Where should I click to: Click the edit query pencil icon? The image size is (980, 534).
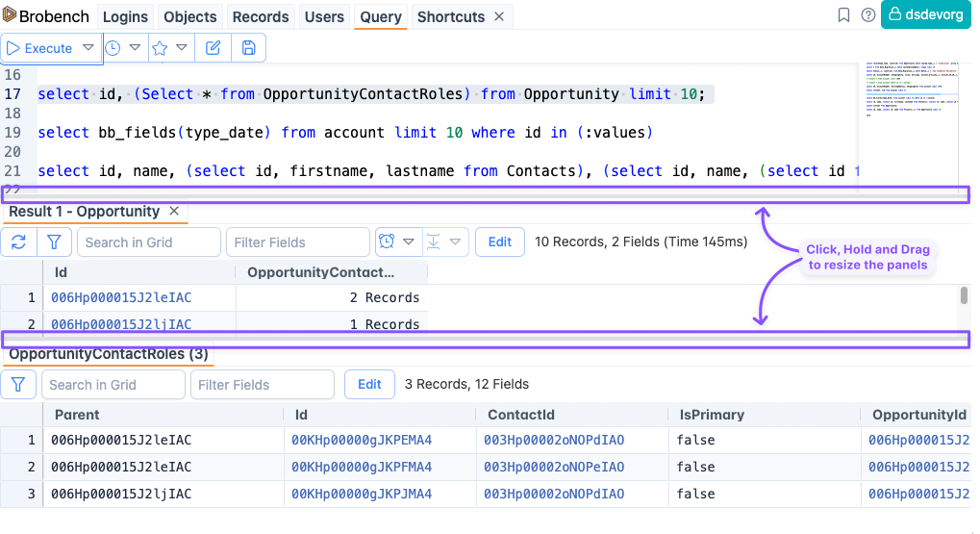214,48
